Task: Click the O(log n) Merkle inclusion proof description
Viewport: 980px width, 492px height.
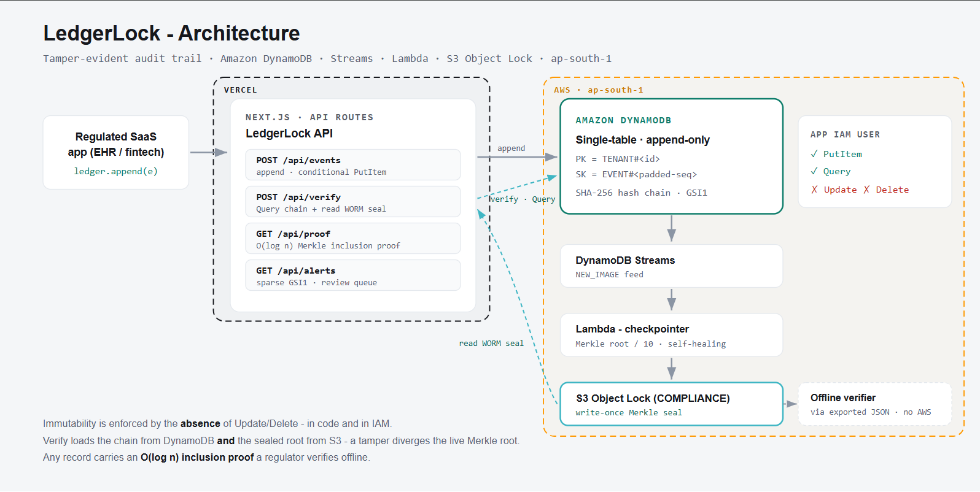Action: (328, 246)
